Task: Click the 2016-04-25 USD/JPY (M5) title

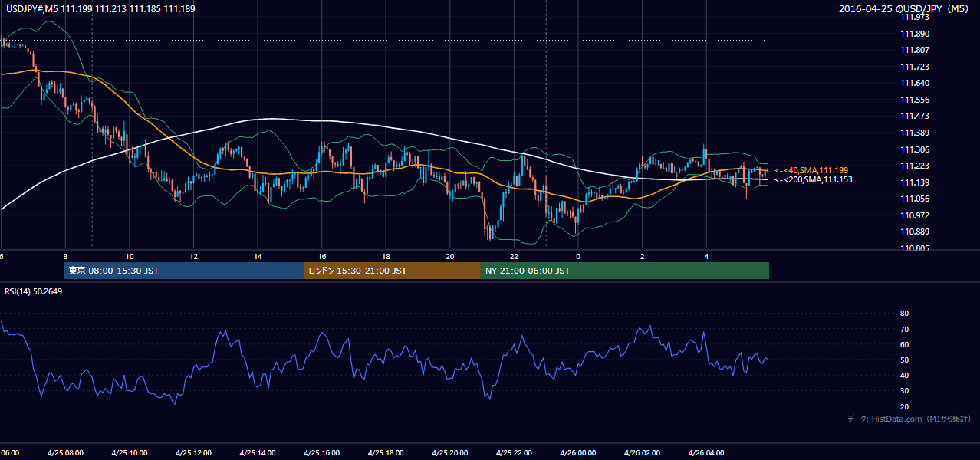Action: tap(905, 8)
